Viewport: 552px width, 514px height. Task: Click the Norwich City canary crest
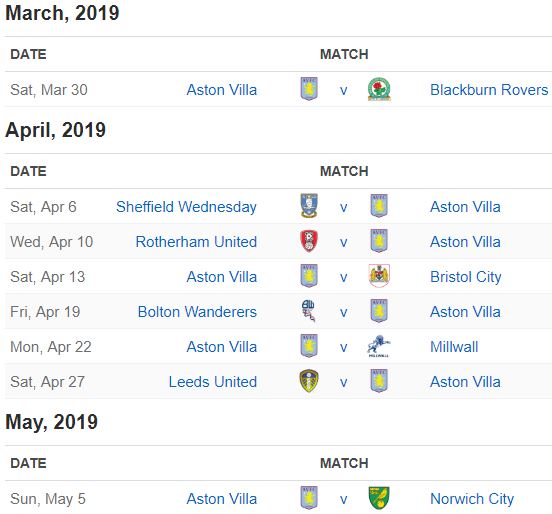379,498
